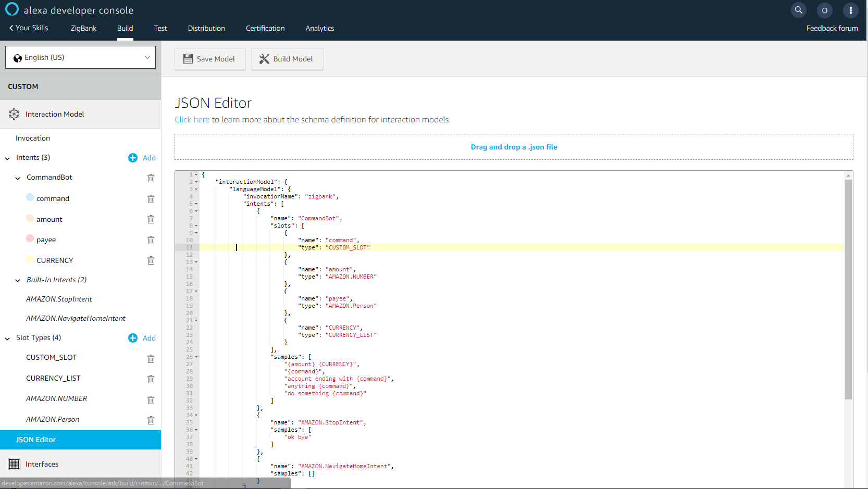
Task: Open the Feedback forum link
Action: coord(832,28)
